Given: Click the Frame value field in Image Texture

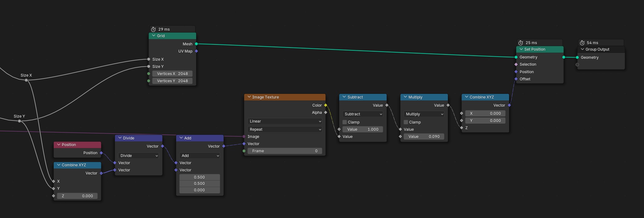Looking at the screenshot, I should pos(285,151).
